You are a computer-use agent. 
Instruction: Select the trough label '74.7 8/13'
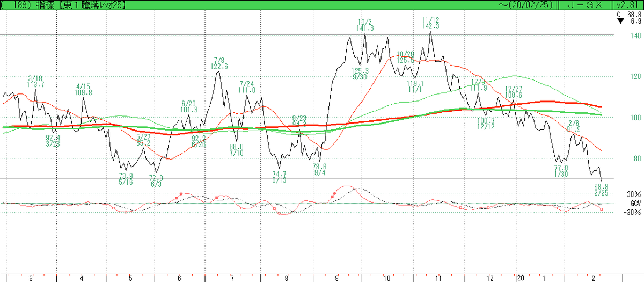pyautogui.click(x=279, y=177)
